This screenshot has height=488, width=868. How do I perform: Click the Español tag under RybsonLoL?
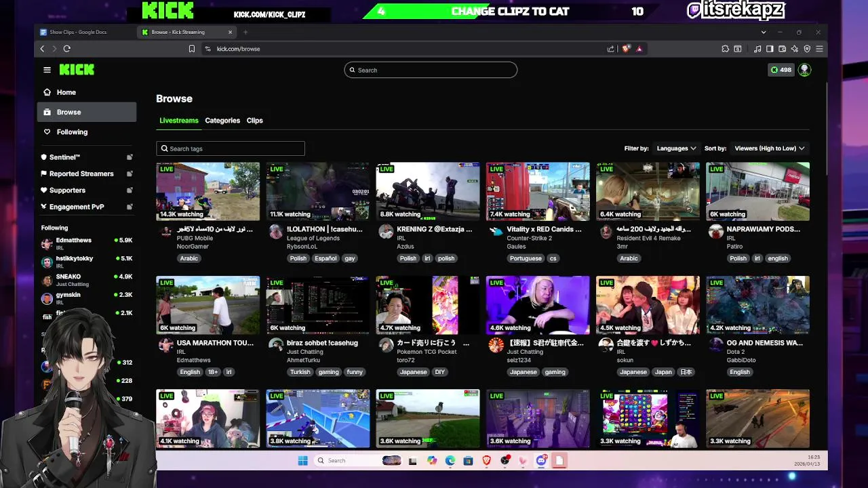point(325,258)
